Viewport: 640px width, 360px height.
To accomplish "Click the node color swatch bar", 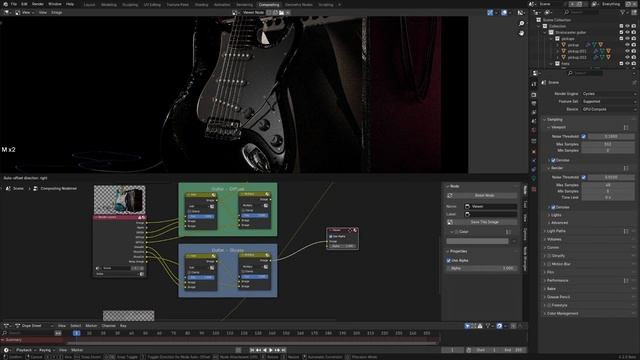I will (x=477, y=241).
